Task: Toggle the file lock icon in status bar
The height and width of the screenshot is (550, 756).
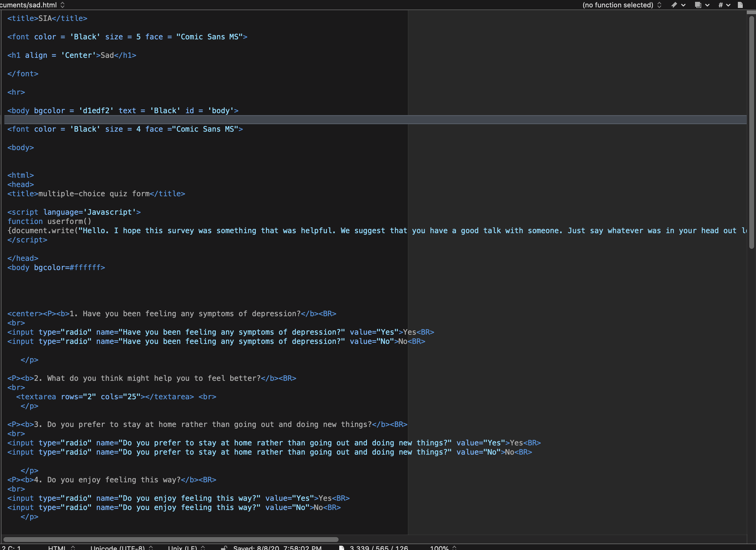Action: click(224, 548)
